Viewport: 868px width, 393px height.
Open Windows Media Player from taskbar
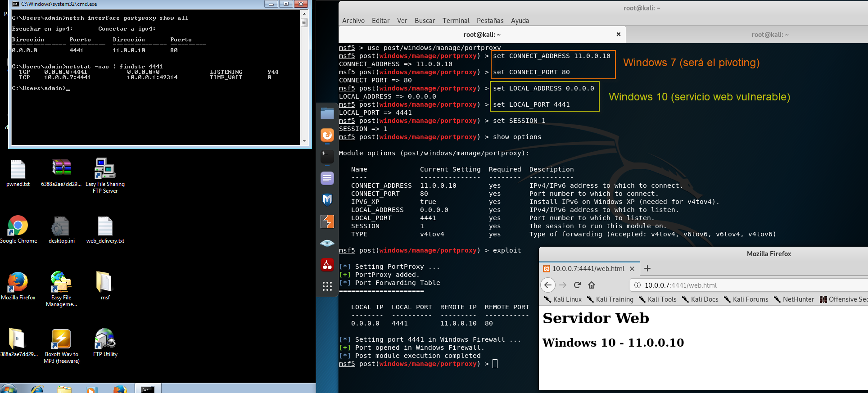pos(92,389)
